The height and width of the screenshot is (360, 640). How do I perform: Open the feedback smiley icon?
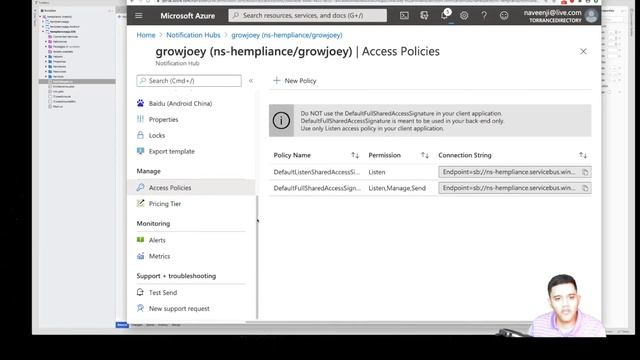[504, 16]
